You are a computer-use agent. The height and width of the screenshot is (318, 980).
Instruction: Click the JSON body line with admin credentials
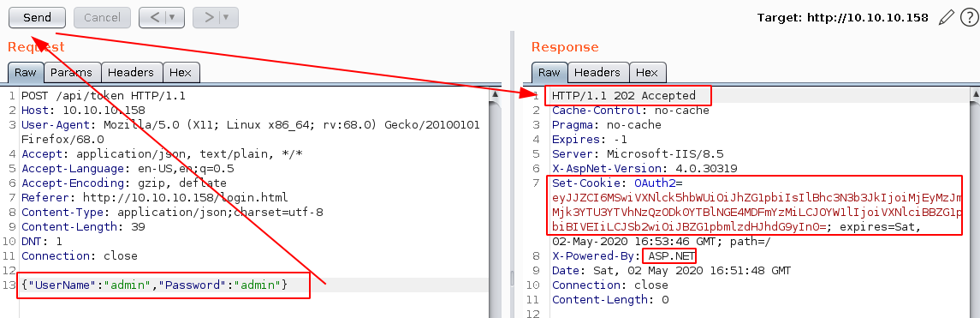point(154,285)
